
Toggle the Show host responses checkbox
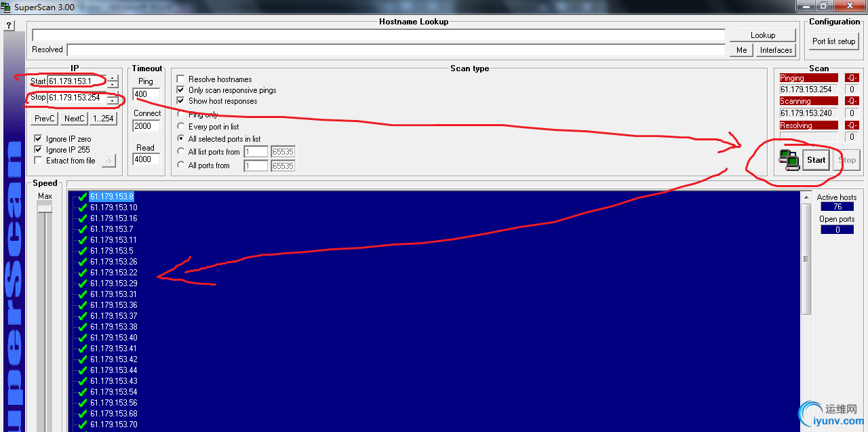[x=180, y=101]
